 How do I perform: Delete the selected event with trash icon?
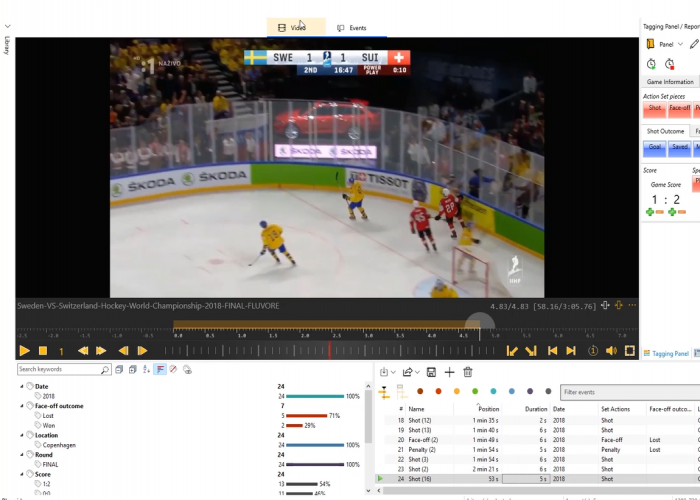pyautogui.click(x=467, y=372)
